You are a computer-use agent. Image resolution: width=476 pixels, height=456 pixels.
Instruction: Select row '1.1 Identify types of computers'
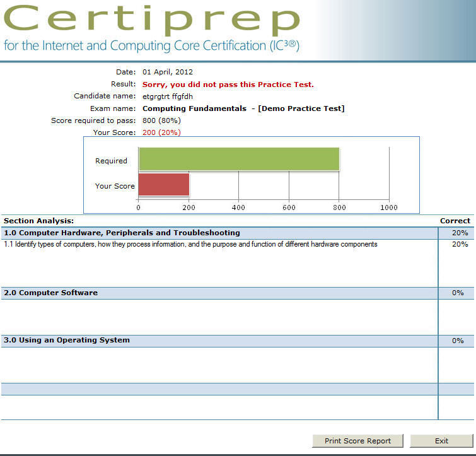point(190,244)
